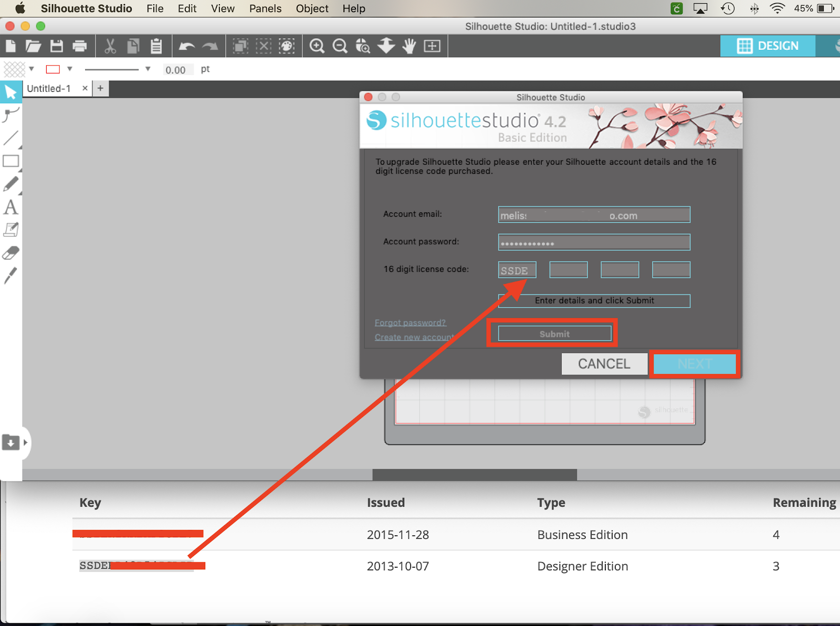Pick the Freehand pencil tool
Screen dimensions: 840x626
(x=10, y=184)
